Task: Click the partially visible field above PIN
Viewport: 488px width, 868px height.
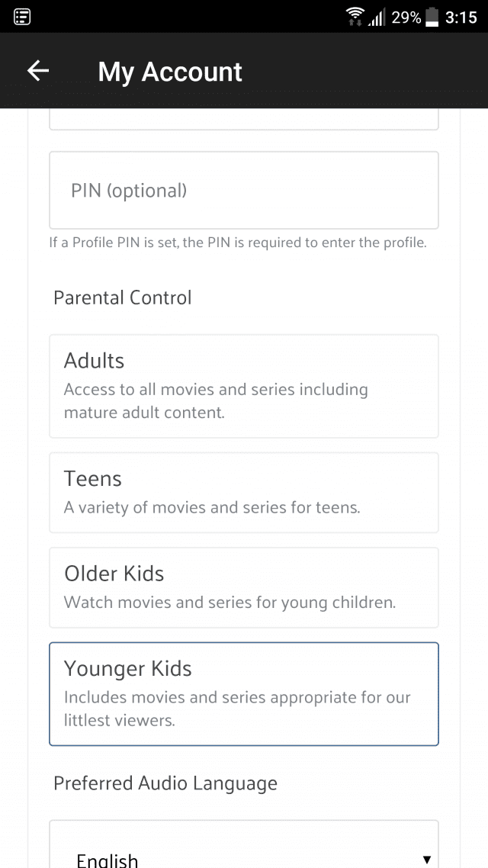Action: click(x=244, y=119)
